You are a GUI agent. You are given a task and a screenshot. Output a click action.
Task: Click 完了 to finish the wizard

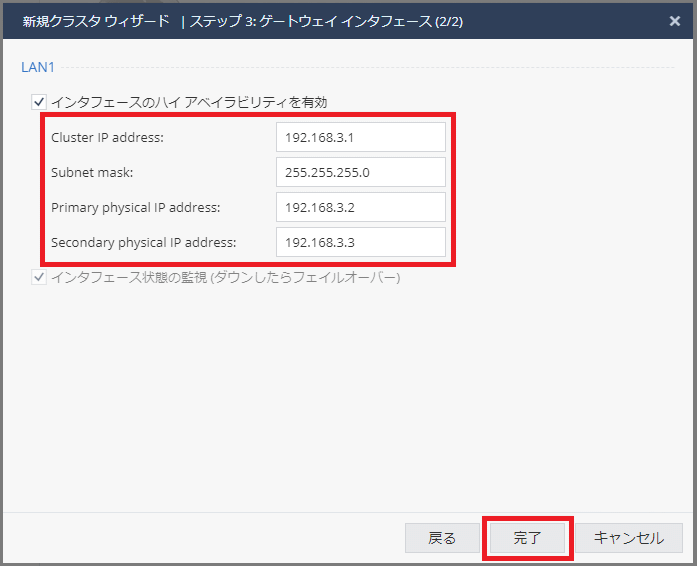tap(527, 538)
